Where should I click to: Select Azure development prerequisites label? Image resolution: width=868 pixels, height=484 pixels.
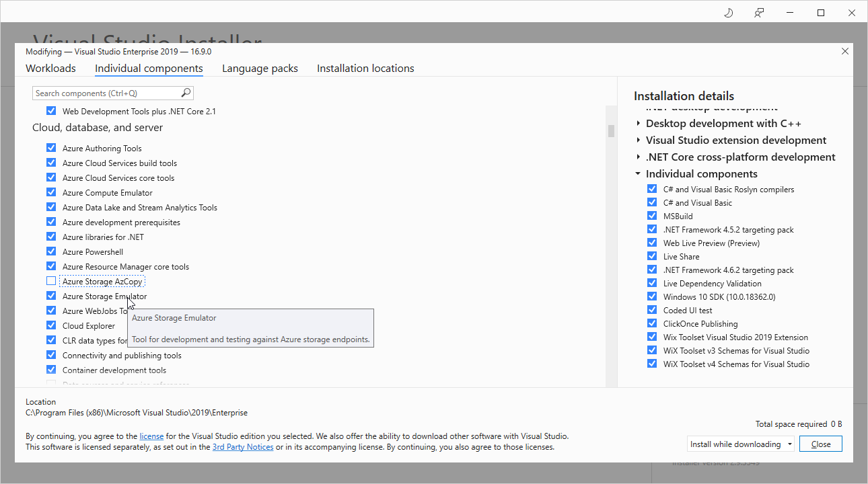(121, 222)
